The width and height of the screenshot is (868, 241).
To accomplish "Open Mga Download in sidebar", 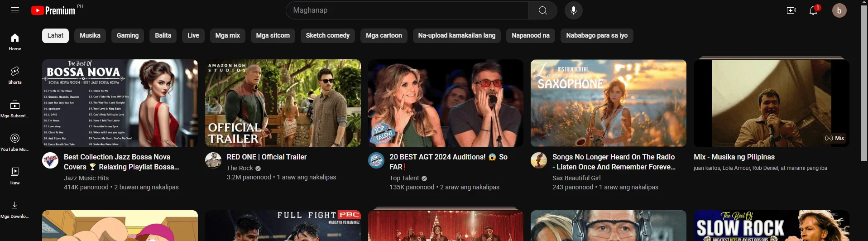I will [15, 209].
